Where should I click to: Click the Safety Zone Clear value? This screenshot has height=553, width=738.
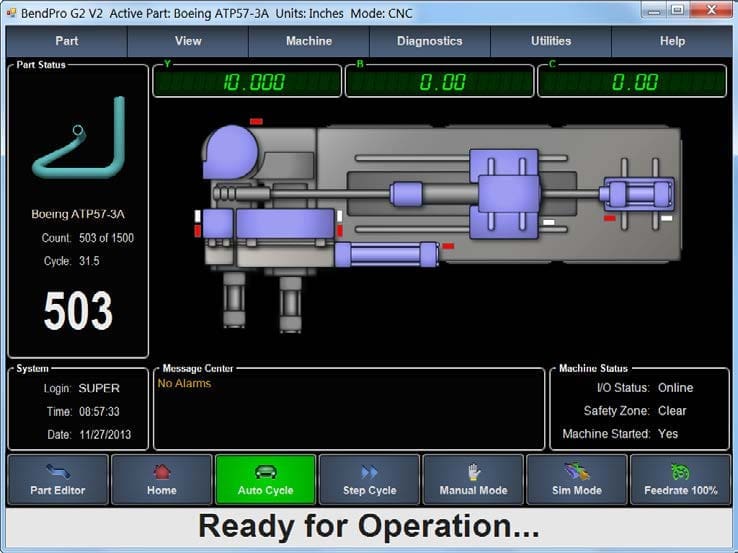pos(672,411)
